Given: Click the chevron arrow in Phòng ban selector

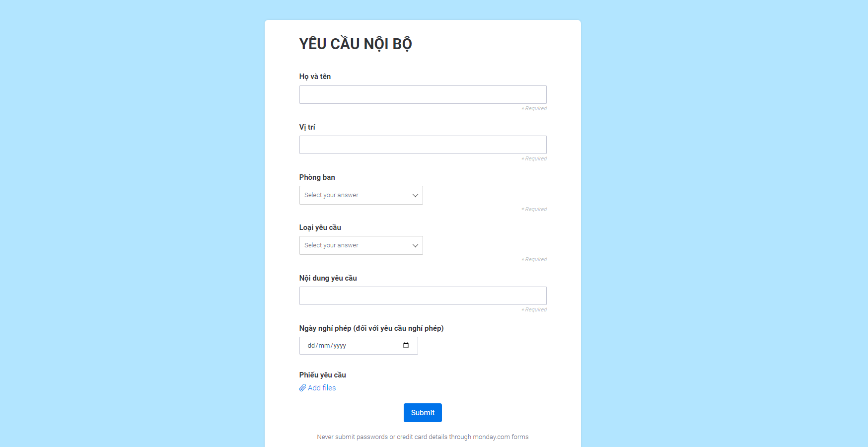Looking at the screenshot, I should pyautogui.click(x=415, y=195).
